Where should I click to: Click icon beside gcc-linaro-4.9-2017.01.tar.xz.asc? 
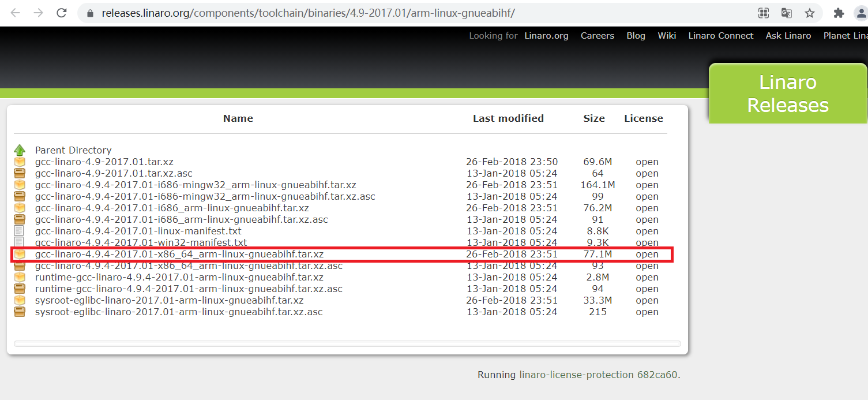click(x=20, y=173)
